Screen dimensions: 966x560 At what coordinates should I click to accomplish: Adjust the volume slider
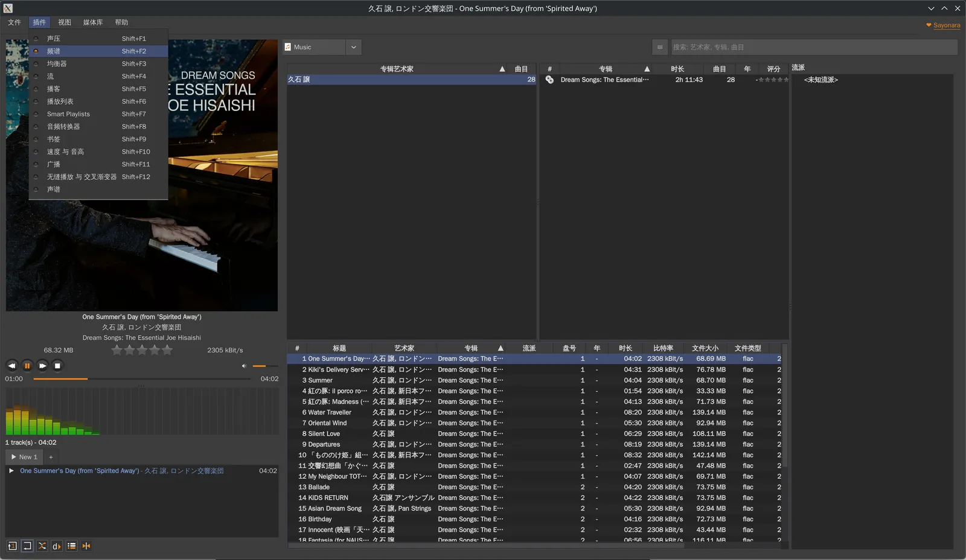[x=265, y=366]
